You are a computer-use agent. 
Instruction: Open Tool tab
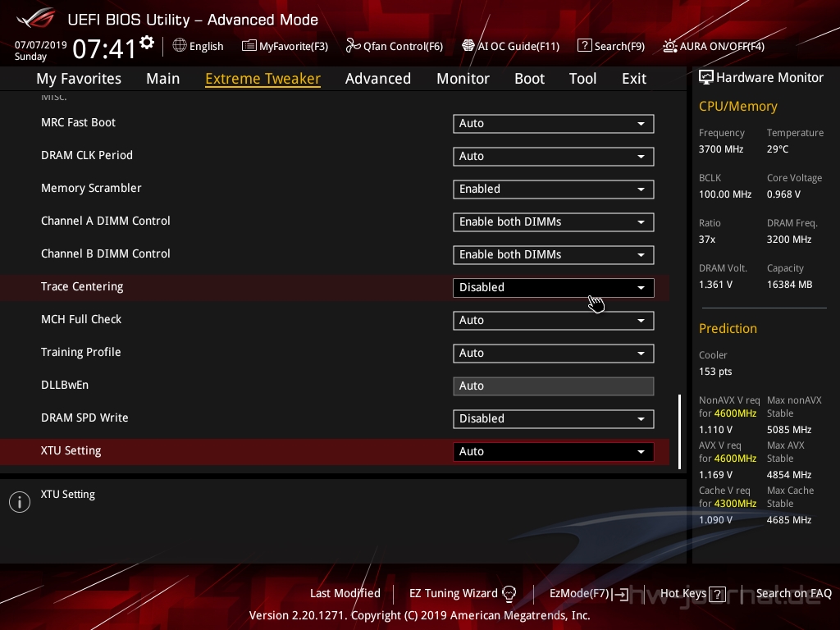pos(583,79)
